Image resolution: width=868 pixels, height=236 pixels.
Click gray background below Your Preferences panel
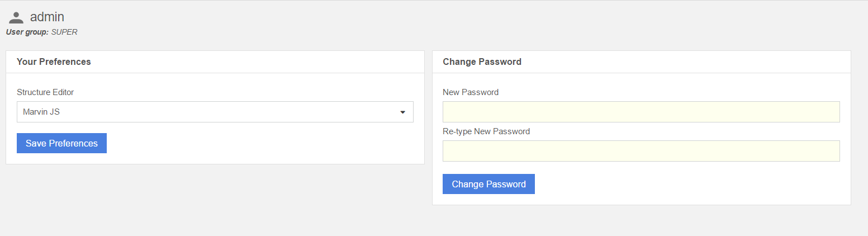pyautogui.click(x=215, y=196)
